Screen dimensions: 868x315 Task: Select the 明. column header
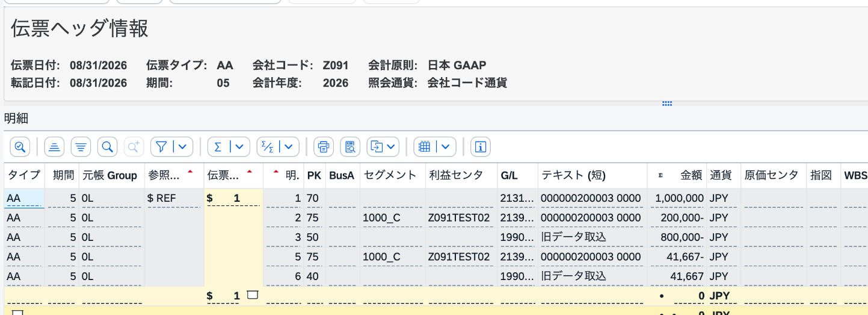click(283, 175)
